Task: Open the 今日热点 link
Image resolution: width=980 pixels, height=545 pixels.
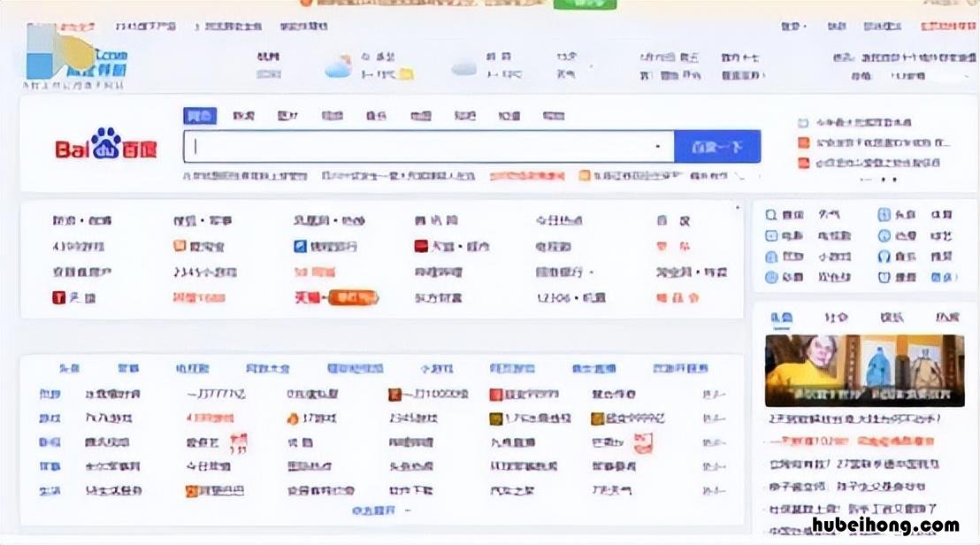Action: 559,220
